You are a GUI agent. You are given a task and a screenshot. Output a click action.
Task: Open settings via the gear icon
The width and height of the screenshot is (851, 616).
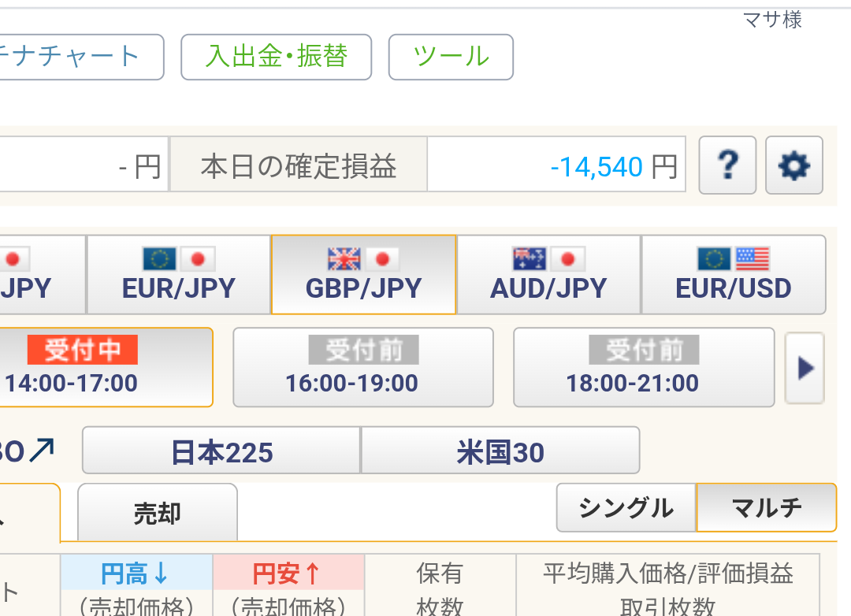(x=793, y=165)
